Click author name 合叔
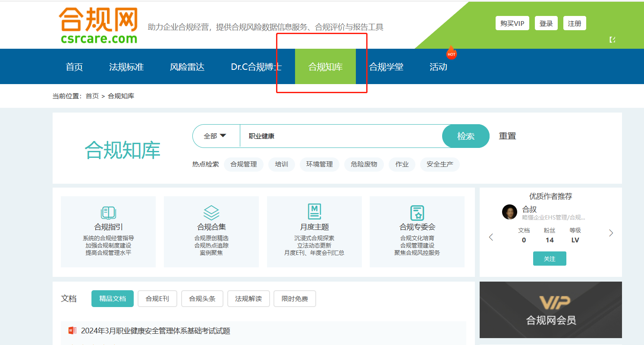 click(529, 209)
